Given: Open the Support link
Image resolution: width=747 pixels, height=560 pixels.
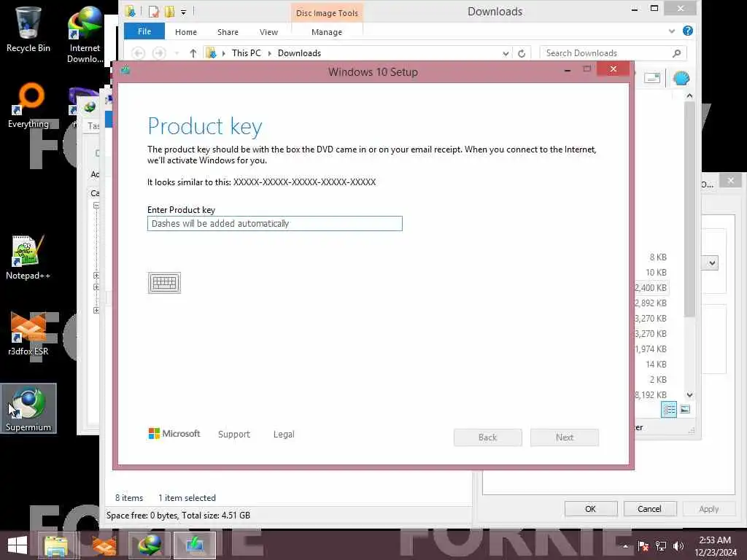Looking at the screenshot, I should pyautogui.click(x=234, y=435).
